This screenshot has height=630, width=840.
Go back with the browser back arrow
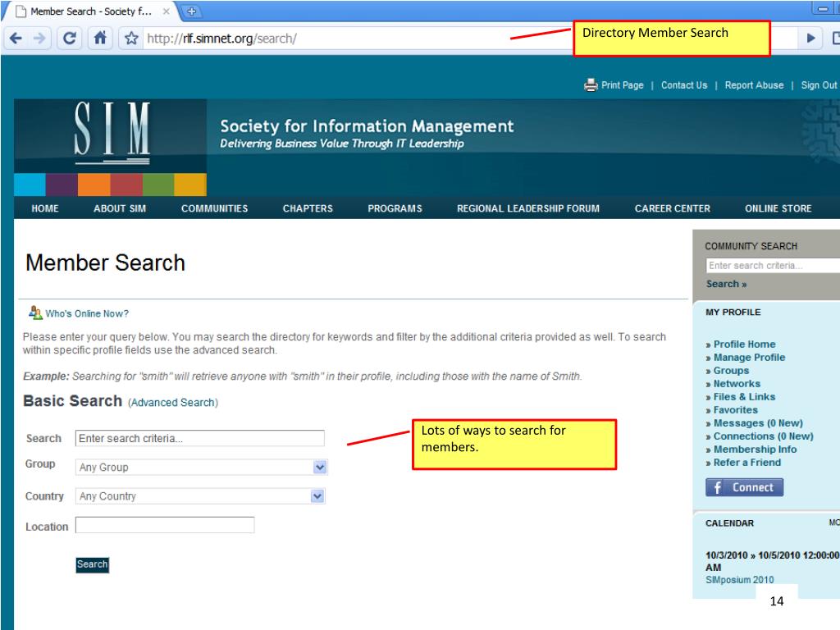[x=16, y=39]
